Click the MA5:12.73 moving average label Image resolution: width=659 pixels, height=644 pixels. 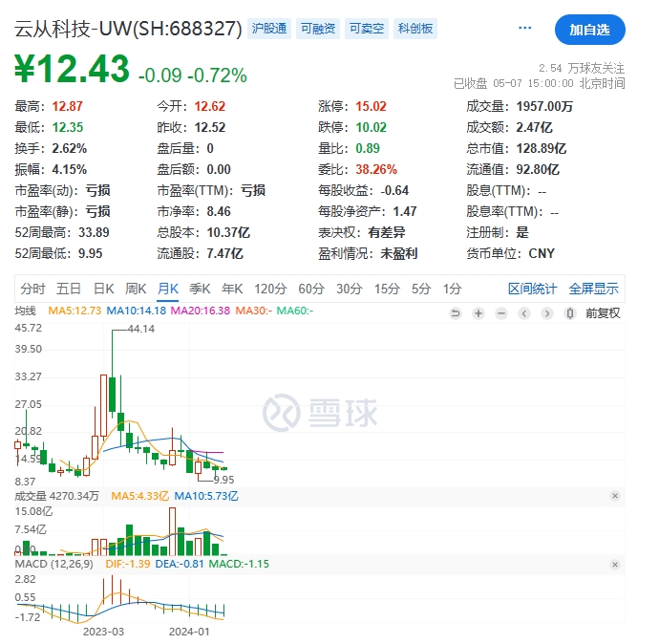[74, 311]
